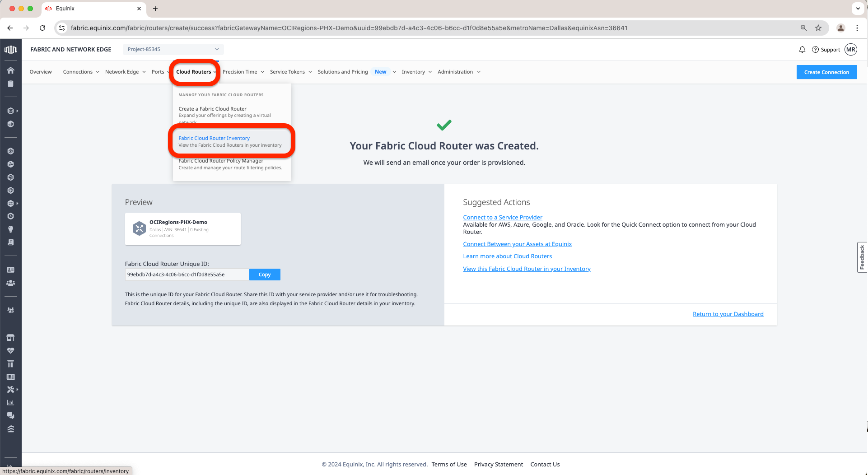Open the swap-arrows hexagon sidebar icon

(x=10, y=204)
